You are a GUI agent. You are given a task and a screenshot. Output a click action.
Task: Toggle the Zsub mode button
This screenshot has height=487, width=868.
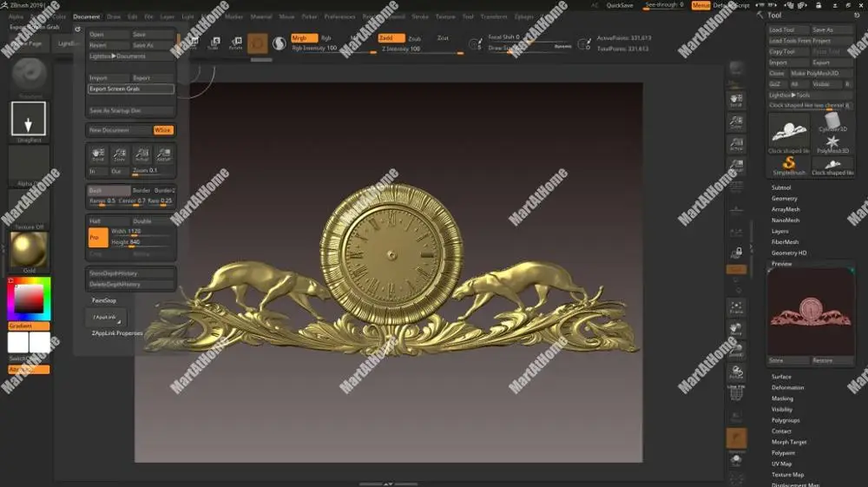point(415,39)
